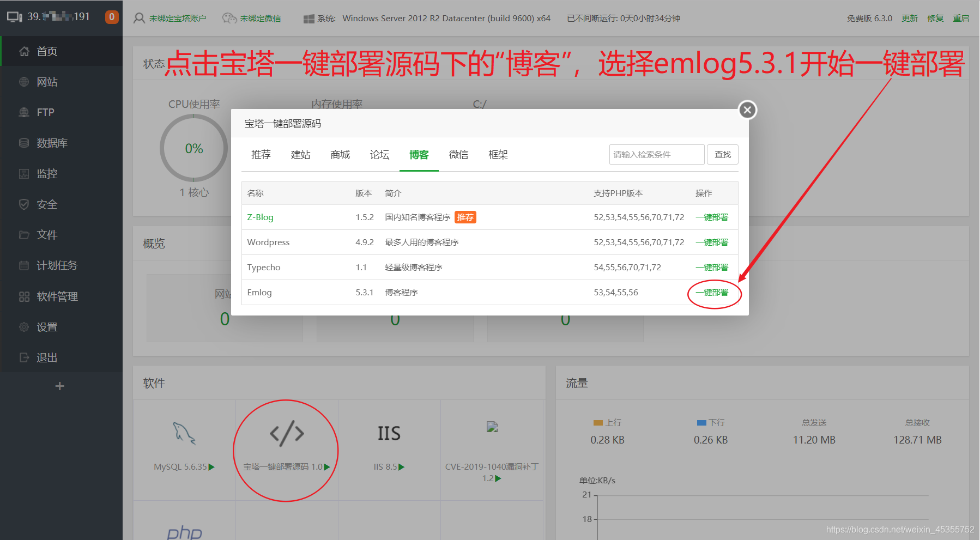Click the 下行 legend entry in 流量 chart
The width and height of the screenshot is (980, 540).
coord(711,423)
